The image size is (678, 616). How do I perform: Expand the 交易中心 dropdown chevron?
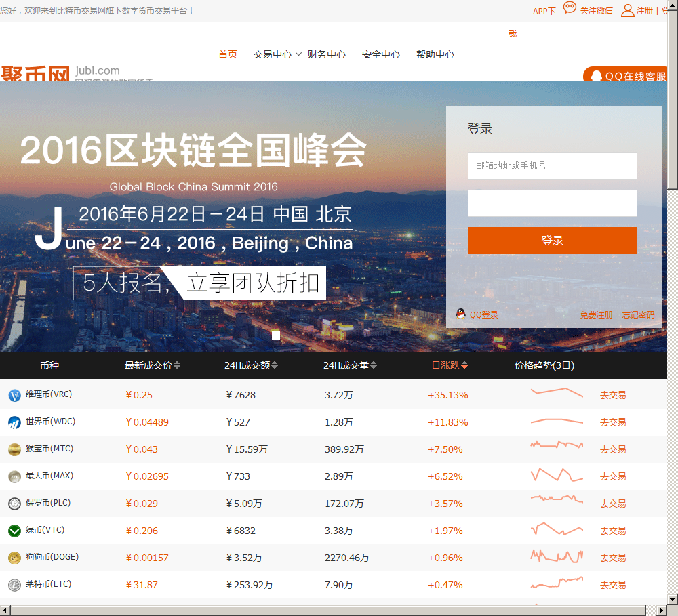pyautogui.click(x=298, y=54)
